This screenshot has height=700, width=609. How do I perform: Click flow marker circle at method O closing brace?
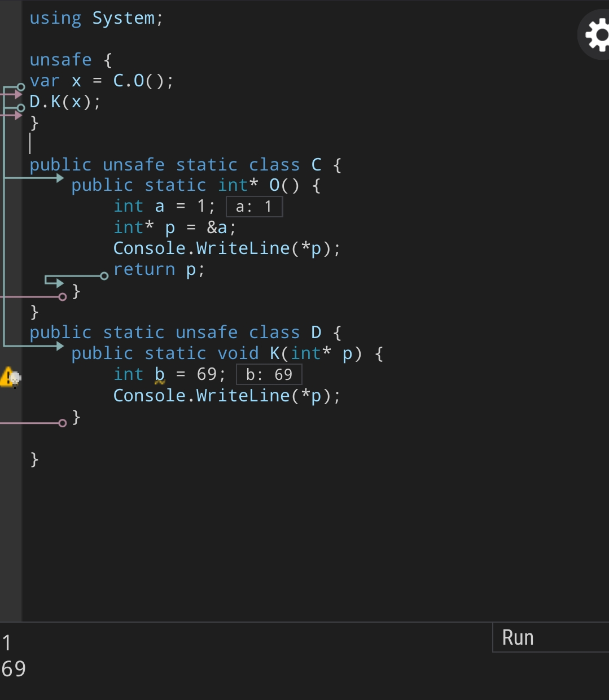[63, 296]
